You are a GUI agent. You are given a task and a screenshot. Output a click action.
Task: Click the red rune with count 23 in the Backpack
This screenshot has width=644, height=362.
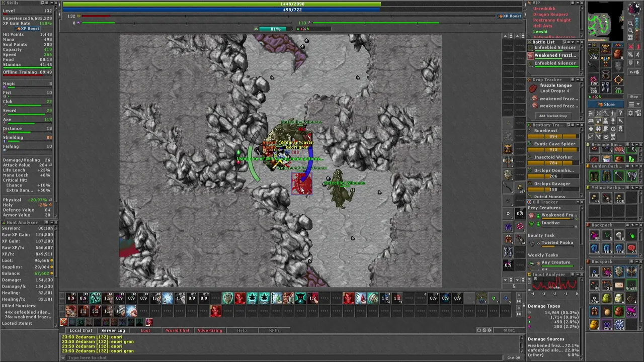(x=631, y=248)
